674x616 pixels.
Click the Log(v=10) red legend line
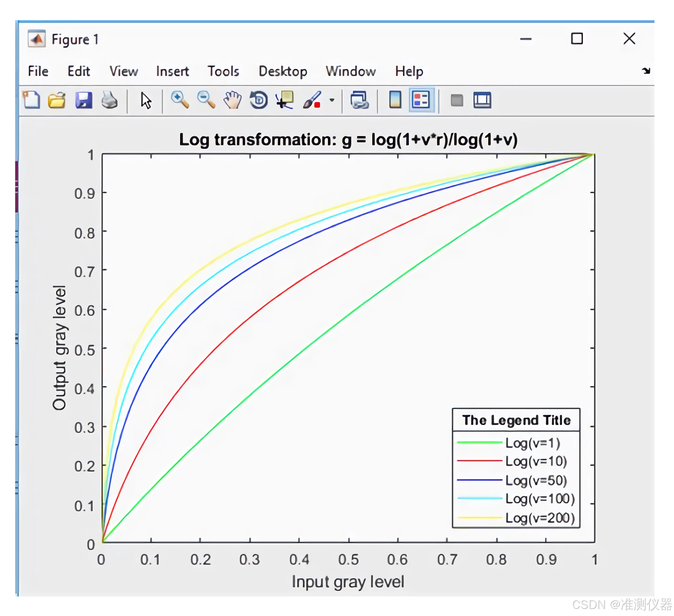pos(479,460)
